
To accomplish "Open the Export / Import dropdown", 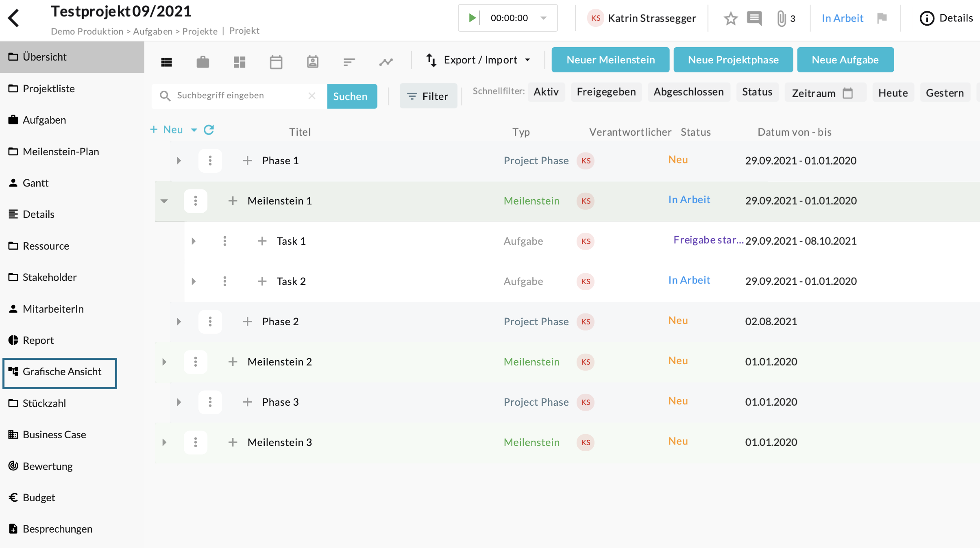I will pos(479,60).
